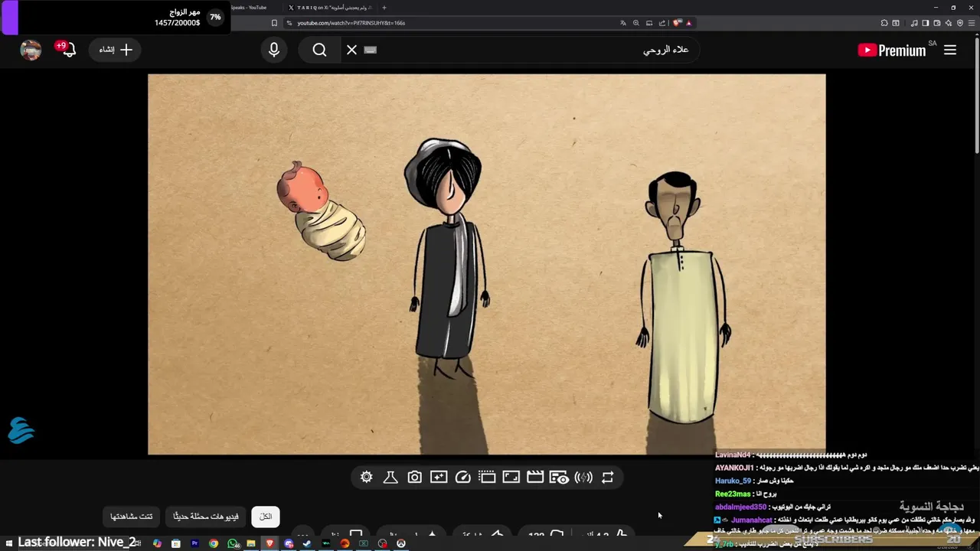This screenshot has width=980, height=551.
Task: Open the Brave browser main menu icon
Action: [972, 23]
